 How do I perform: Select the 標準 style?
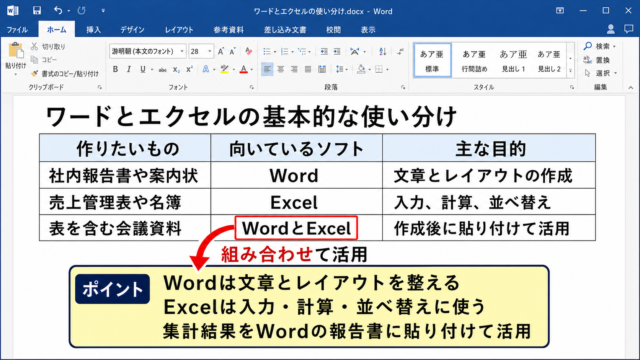(x=432, y=60)
